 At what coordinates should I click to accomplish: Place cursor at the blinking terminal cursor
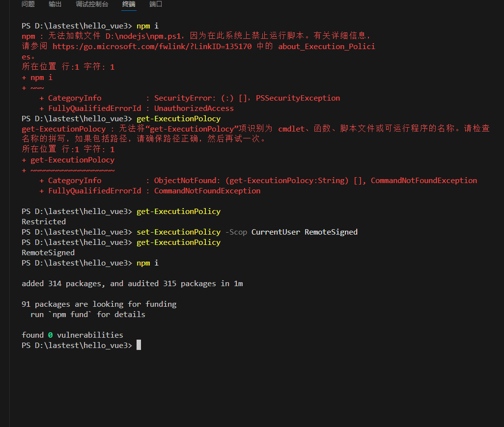139,345
